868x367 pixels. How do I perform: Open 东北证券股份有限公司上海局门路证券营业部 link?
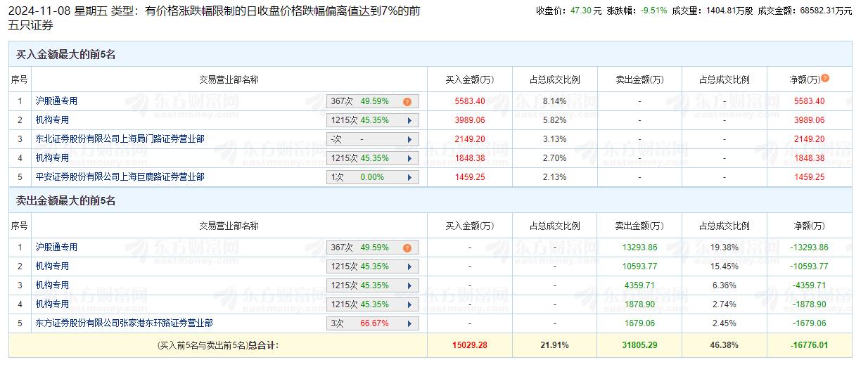120,139
